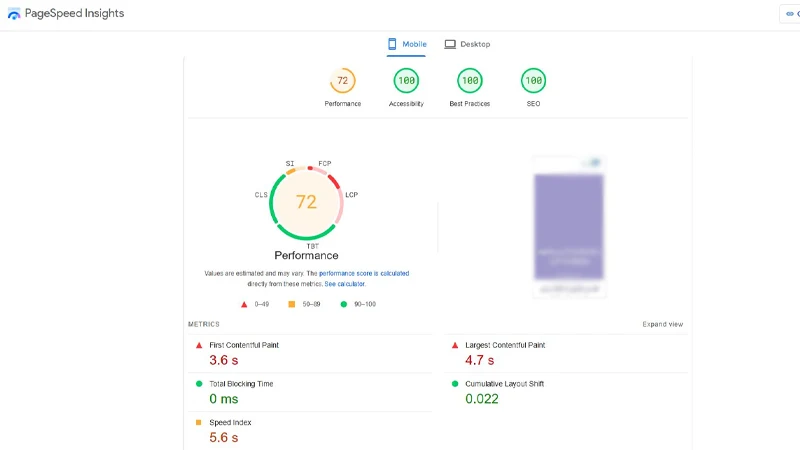This screenshot has width=800, height=450.
Task: Click the METRICS section heading
Action: click(204, 324)
